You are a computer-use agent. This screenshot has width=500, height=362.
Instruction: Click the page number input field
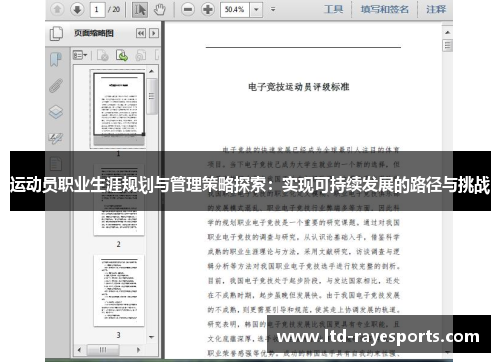pos(97,10)
